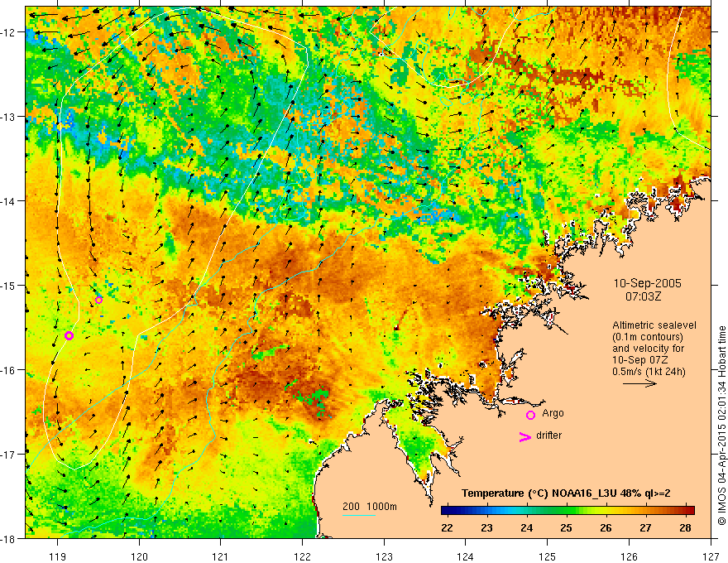Click latitude axis label -12
728x563 pixels.
point(9,32)
